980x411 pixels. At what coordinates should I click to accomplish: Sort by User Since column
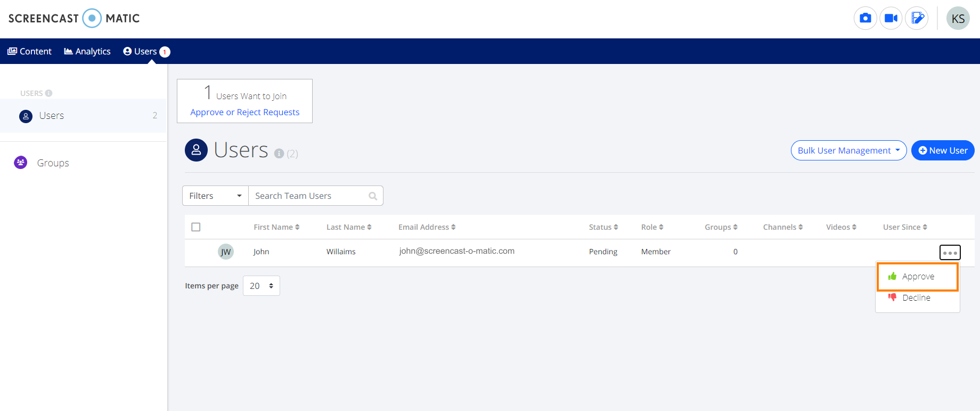(x=905, y=227)
